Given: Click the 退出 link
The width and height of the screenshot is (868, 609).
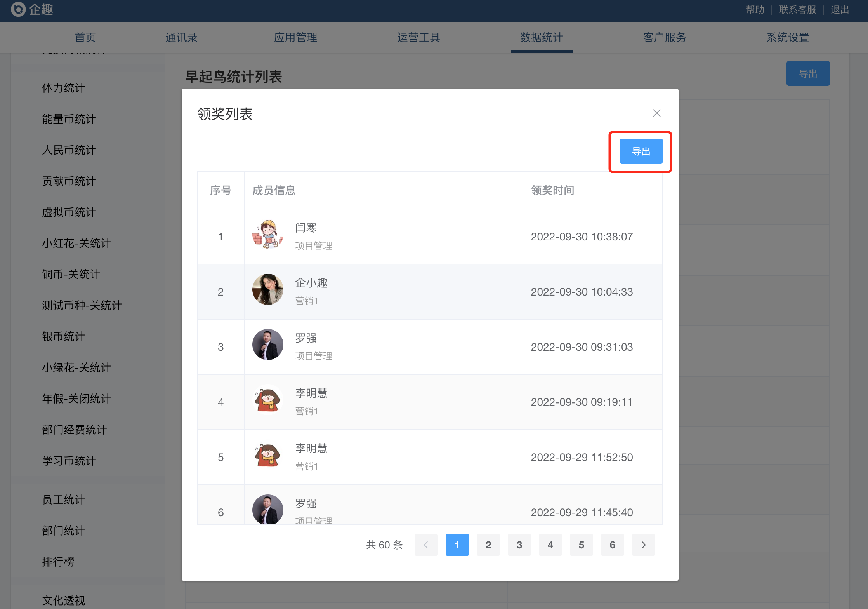Looking at the screenshot, I should (x=840, y=10).
